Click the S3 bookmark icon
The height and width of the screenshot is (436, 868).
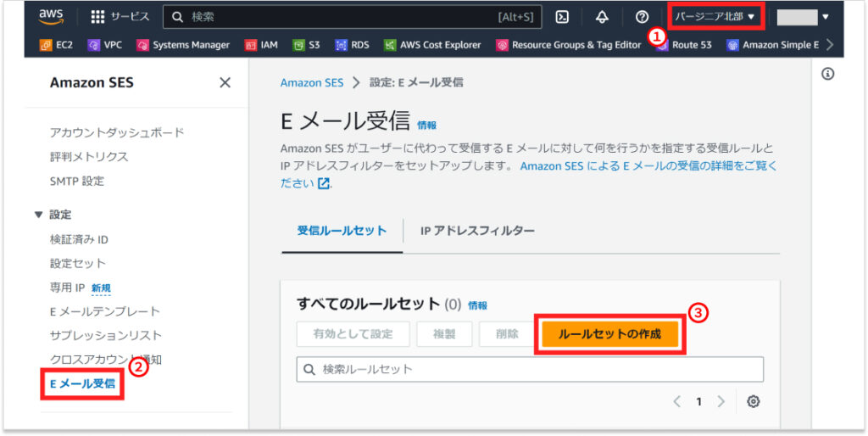pyautogui.click(x=299, y=45)
